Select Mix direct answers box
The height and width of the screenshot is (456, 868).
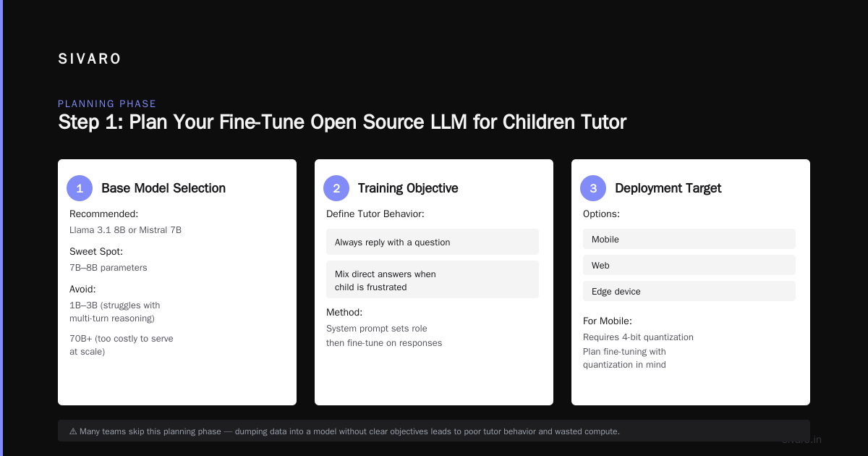tap(433, 279)
